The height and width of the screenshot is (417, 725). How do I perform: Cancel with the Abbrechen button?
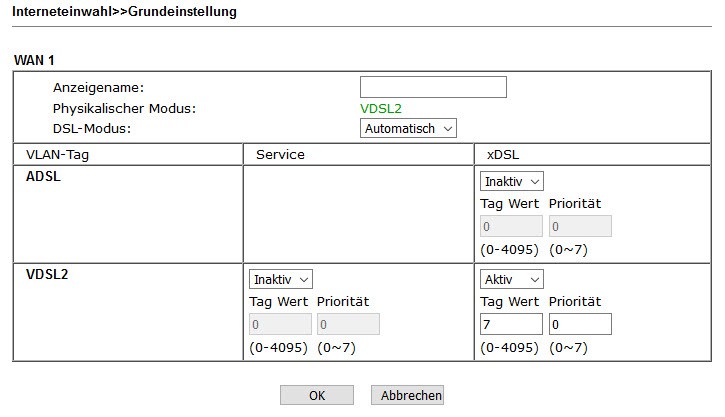coord(407,396)
